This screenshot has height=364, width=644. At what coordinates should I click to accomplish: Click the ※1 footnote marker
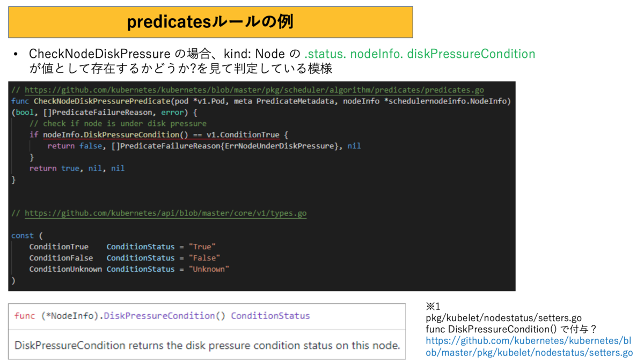point(433,307)
